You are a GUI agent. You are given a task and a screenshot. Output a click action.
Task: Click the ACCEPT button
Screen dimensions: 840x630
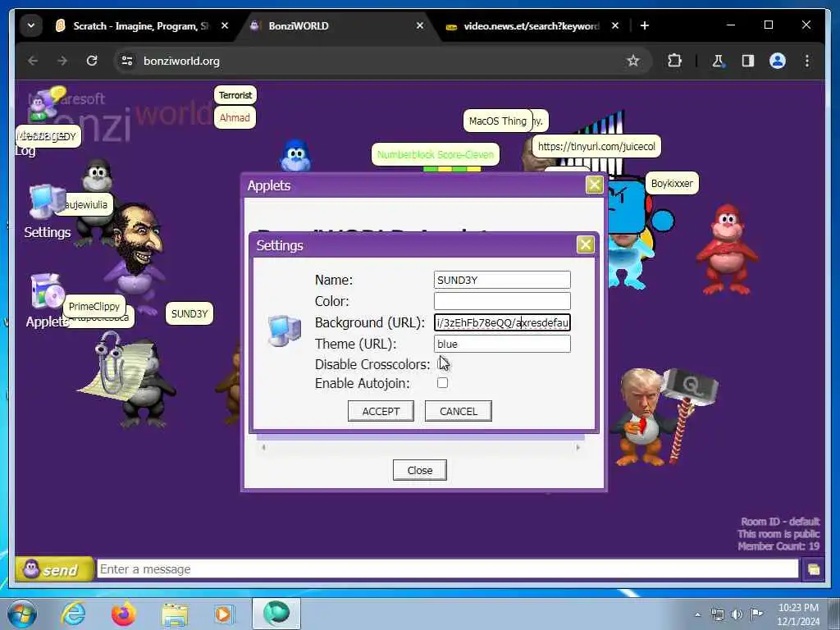point(381,411)
